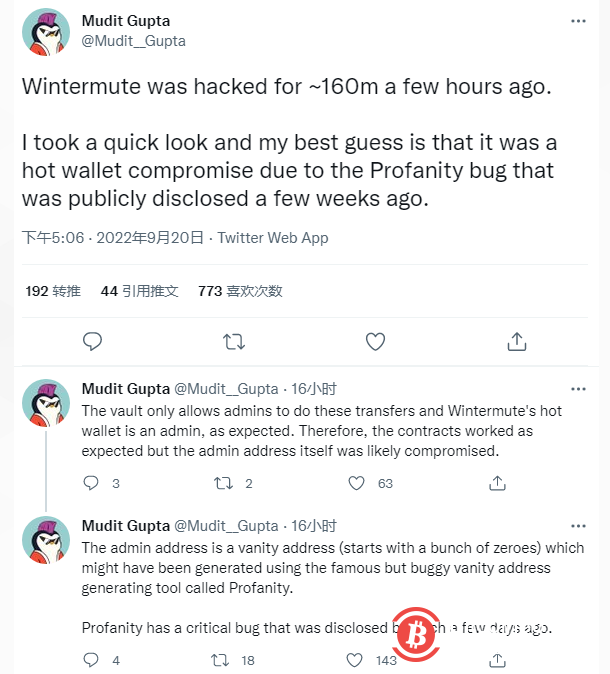This screenshot has width=610, height=674.
Task: Retweet the main Wintermute hack tweet
Action: click(x=234, y=341)
